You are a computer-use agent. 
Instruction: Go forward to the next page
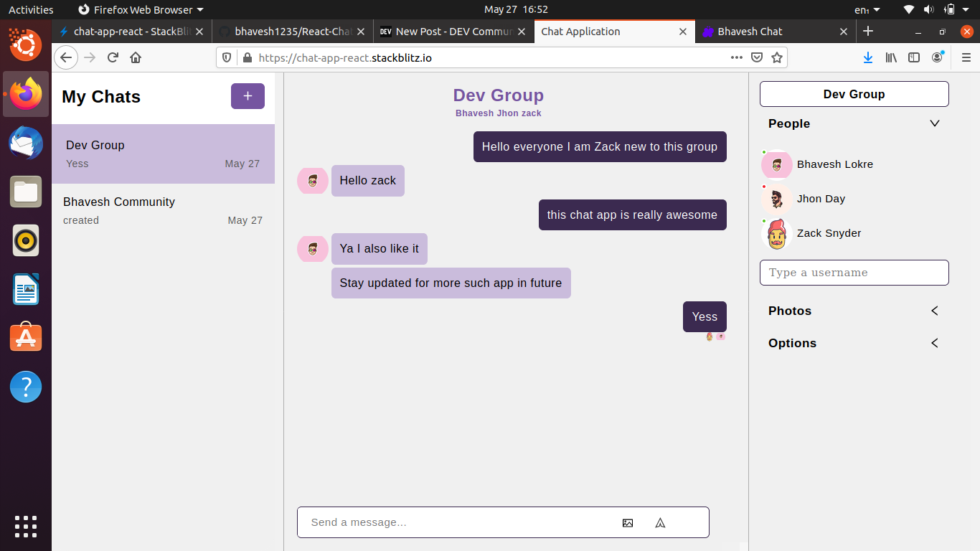90,57
